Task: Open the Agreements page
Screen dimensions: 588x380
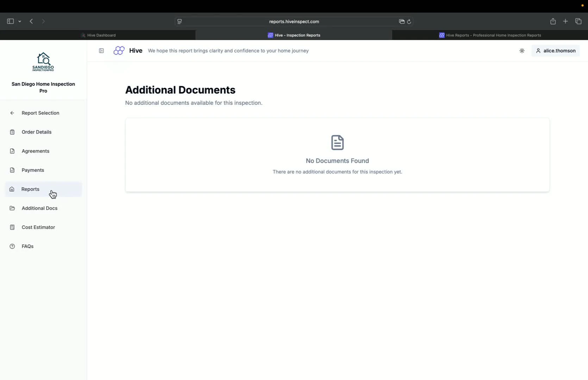Action: tap(35, 151)
